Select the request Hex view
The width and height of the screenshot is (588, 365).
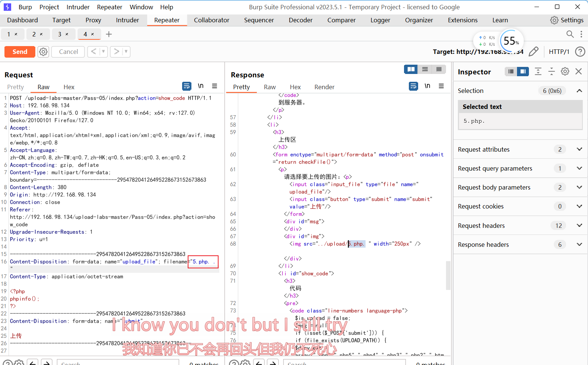(x=69, y=87)
